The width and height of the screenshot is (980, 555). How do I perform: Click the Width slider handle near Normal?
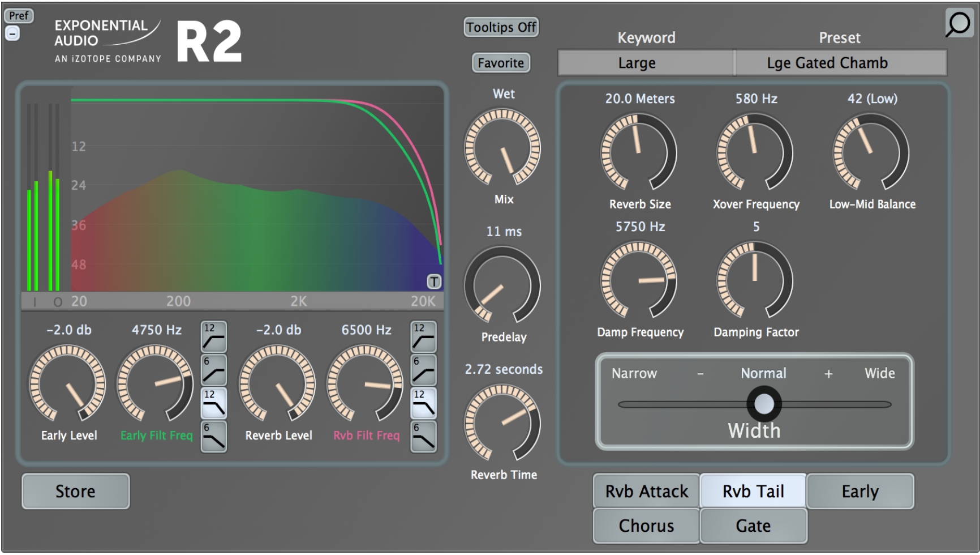tap(766, 403)
